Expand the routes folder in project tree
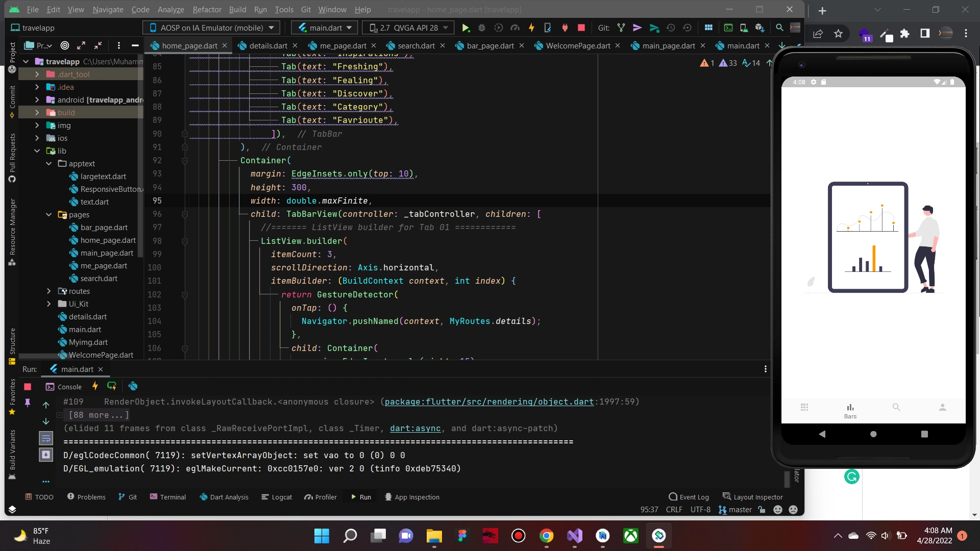 click(49, 291)
